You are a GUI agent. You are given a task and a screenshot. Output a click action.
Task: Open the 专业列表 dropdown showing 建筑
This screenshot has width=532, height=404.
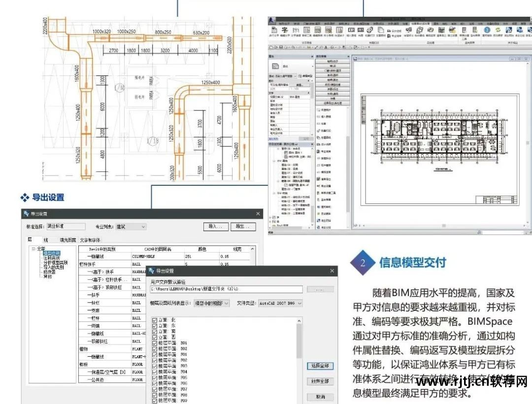click(x=131, y=227)
